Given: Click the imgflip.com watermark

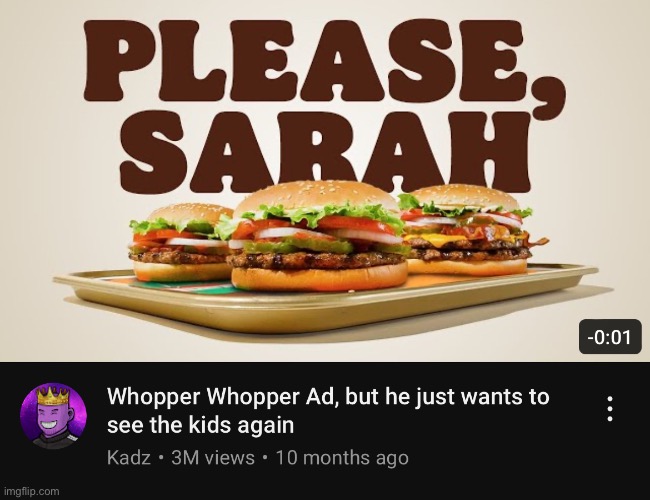Looking at the screenshot, I should pos(32,492).
